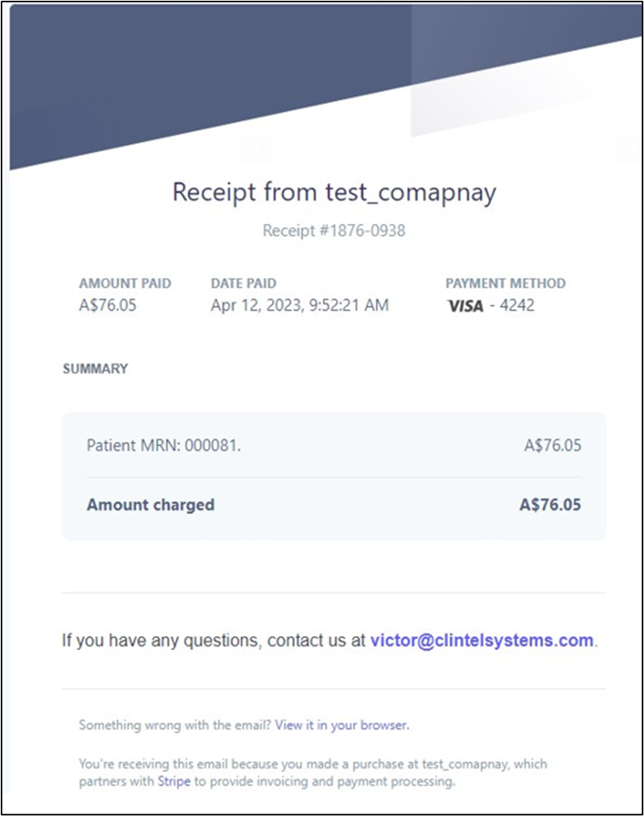Select the A$76.05 amount paid value
The width and height of the screenshot is (644, 816).
(x=108, y=305)
